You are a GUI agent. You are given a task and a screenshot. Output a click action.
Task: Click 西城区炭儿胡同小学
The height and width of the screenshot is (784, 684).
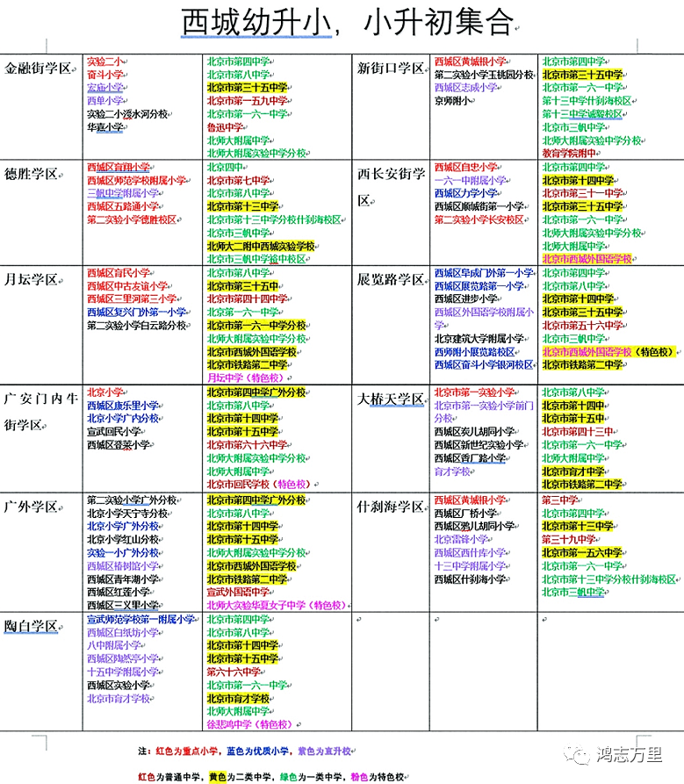click(x=474, y=431)
